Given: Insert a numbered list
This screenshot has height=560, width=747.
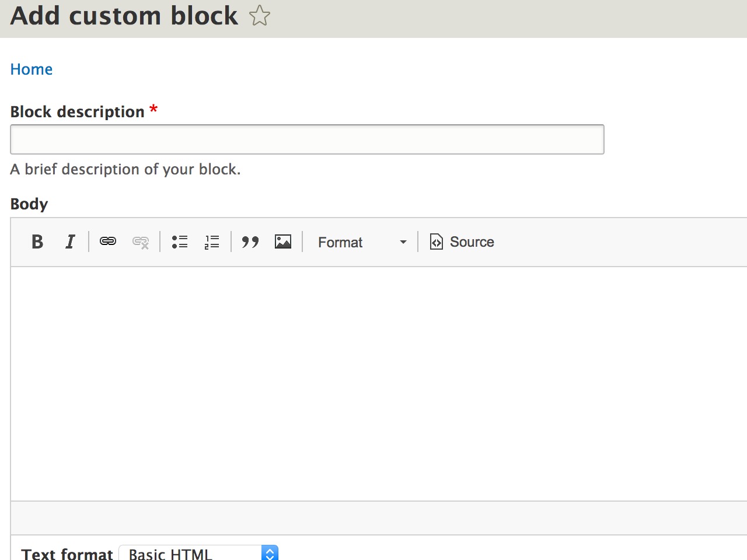Looking at the screenshot, I should (212, 242).
